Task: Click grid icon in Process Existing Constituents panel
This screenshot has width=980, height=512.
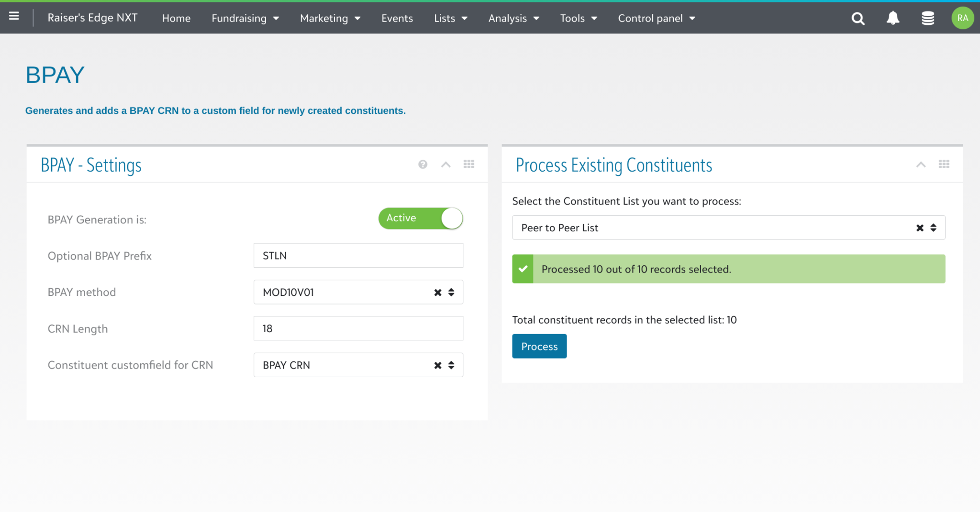Action: point(944,164)
